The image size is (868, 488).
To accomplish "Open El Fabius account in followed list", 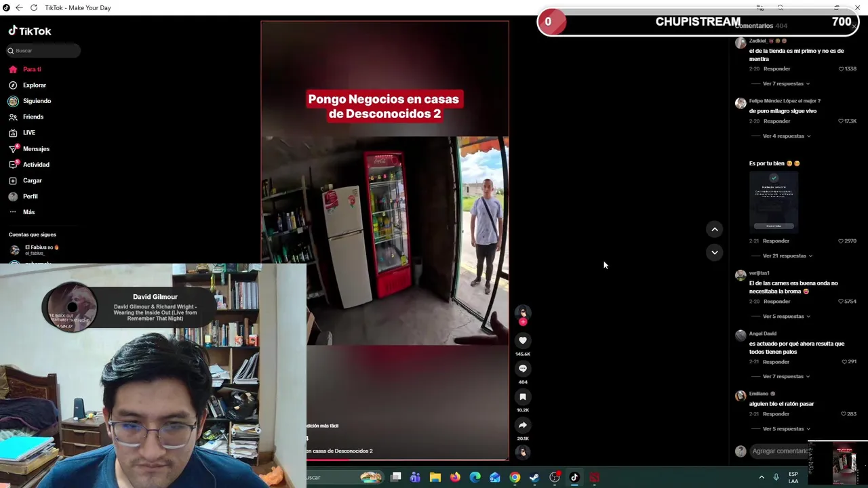I will [34, 249].
